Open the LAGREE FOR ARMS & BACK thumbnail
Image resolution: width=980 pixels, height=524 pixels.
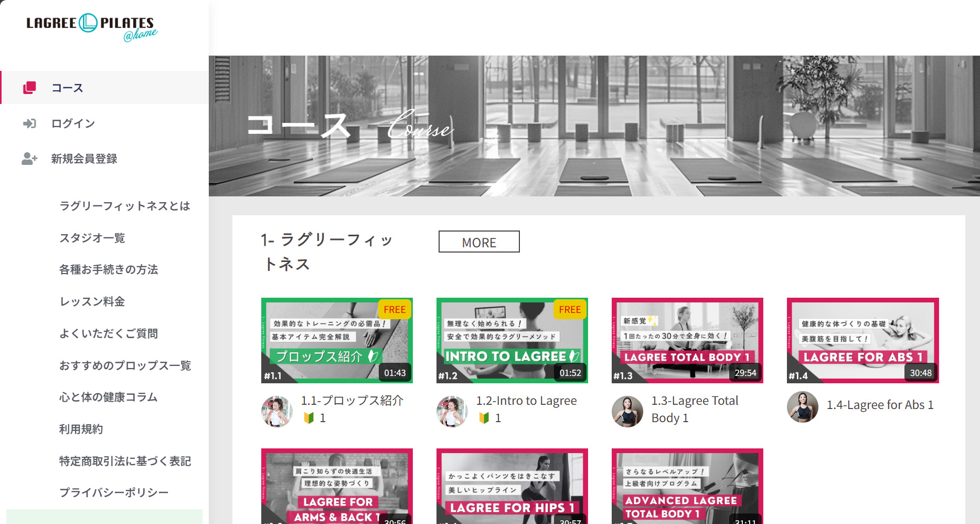(x=337, y=486)
